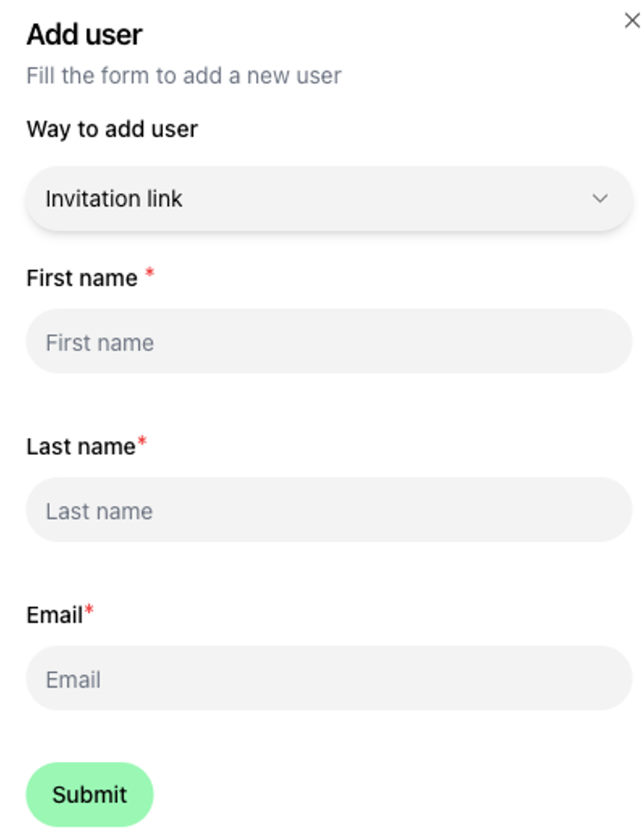Click the red asterisk beside First name

[150, 273]
